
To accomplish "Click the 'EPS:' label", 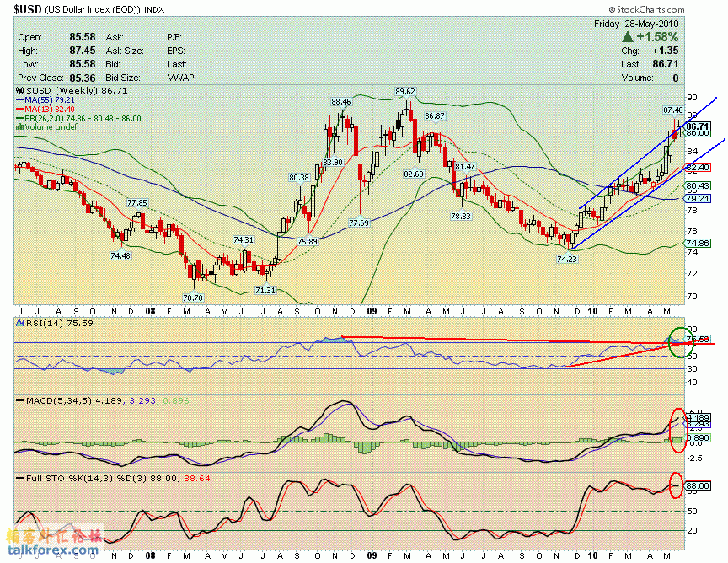I will click(x=176, y=51).
